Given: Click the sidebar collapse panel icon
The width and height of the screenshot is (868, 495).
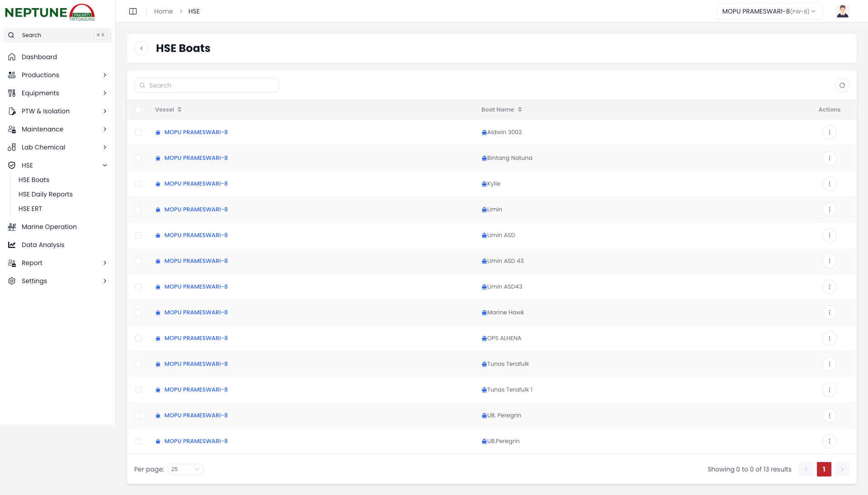Looking at the screenshot, I should click(x=133, y=11).
